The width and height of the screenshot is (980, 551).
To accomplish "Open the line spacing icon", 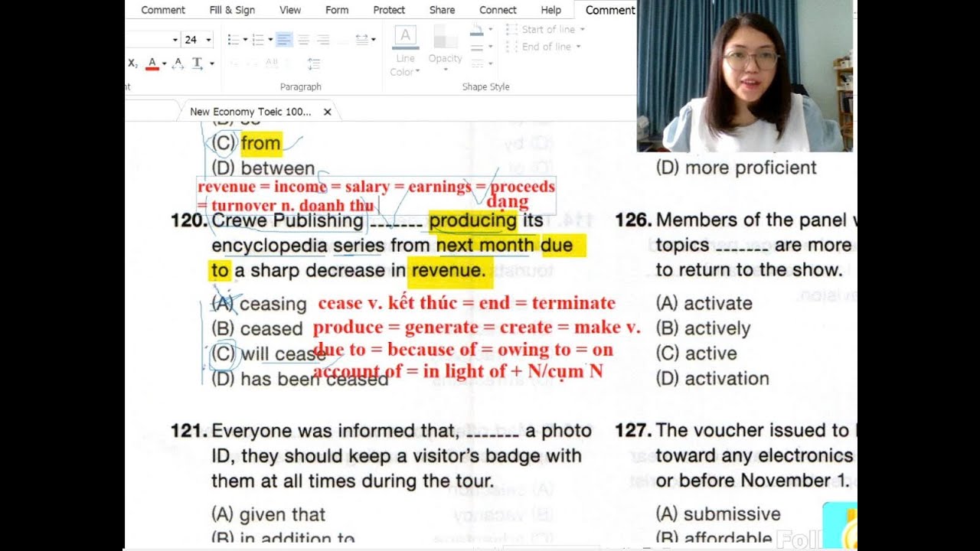I will pos(314,64).
